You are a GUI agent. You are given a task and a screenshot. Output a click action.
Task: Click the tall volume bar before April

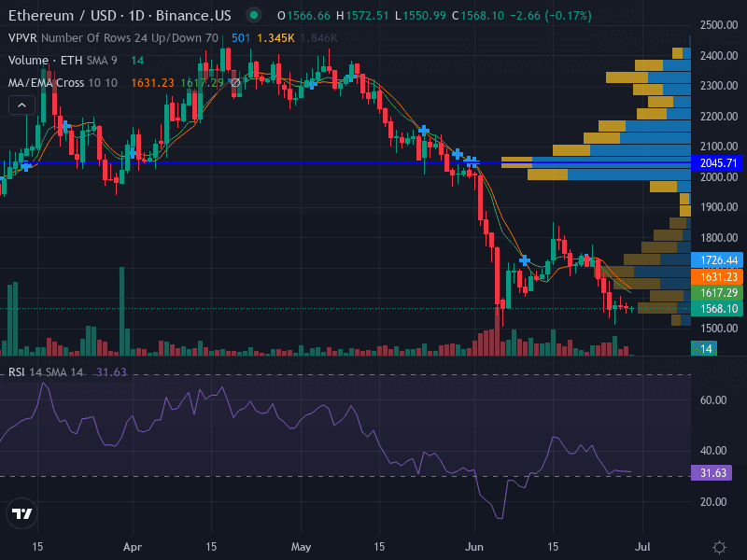tap(121, 312)
